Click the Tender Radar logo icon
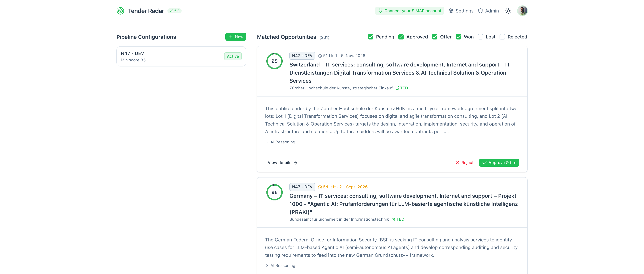 click(120, 11)
